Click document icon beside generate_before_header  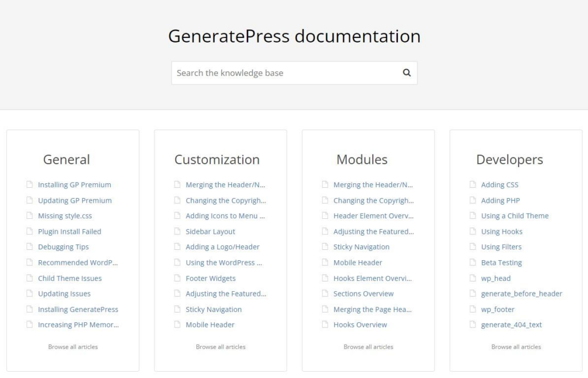tap(473, 294)
